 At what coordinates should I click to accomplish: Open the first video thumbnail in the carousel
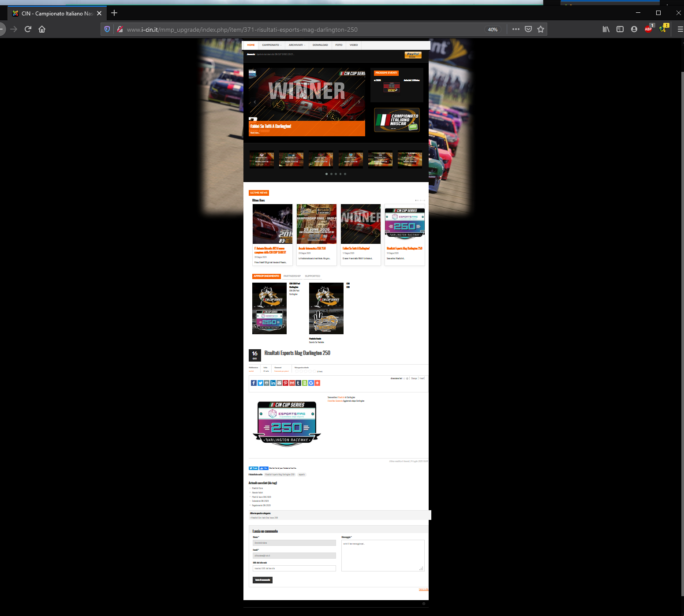262,159
